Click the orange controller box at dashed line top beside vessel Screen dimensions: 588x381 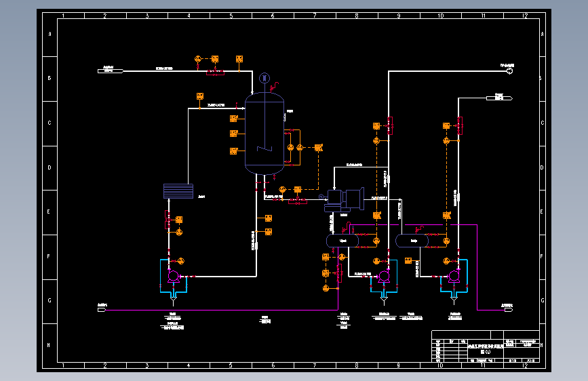[318, 148]
